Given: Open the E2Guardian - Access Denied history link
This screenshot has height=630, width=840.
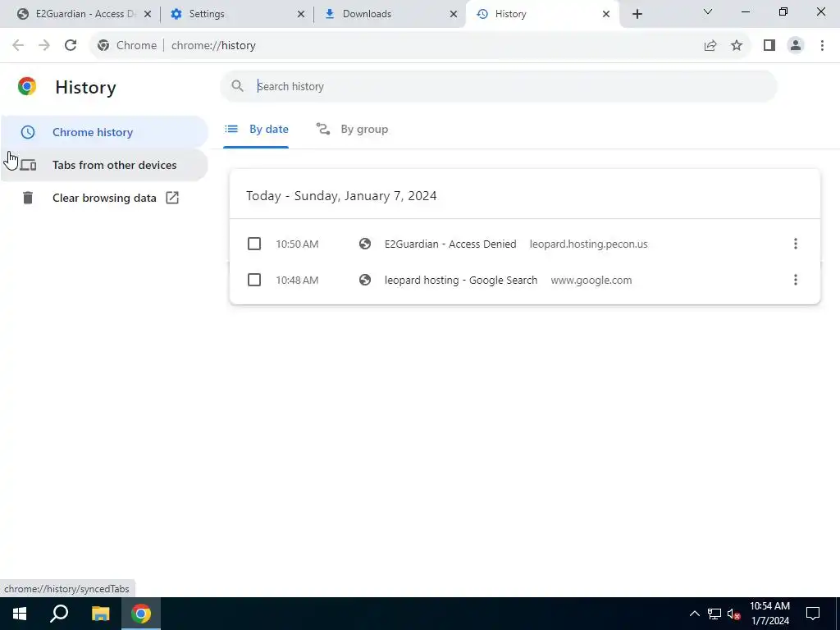Looking at the screenshot, I should [x=450, y=244].
